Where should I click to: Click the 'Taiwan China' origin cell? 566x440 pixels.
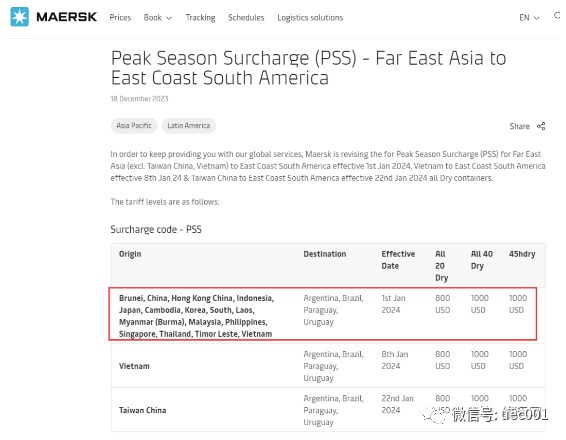point(143,410)
